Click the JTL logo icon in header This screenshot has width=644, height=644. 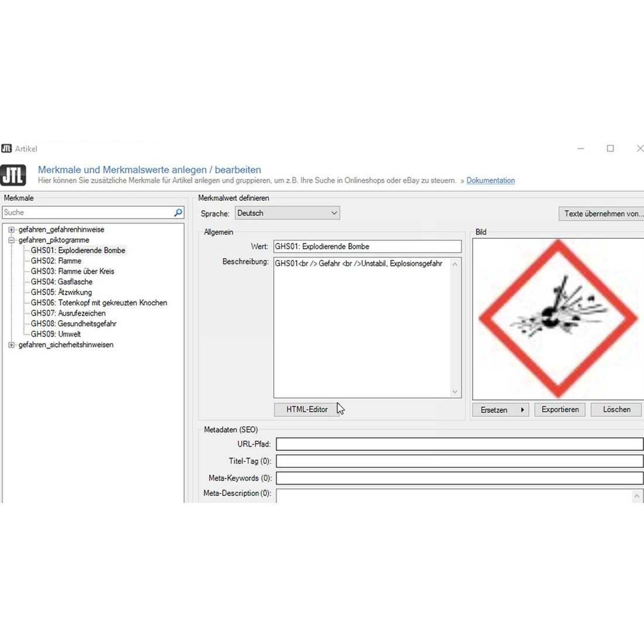click(x=13, y=175)
